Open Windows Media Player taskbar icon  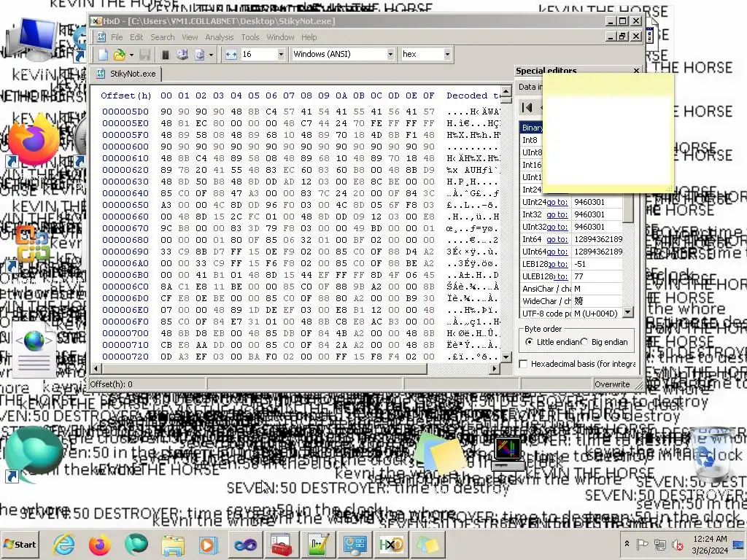tap(208, 545)
